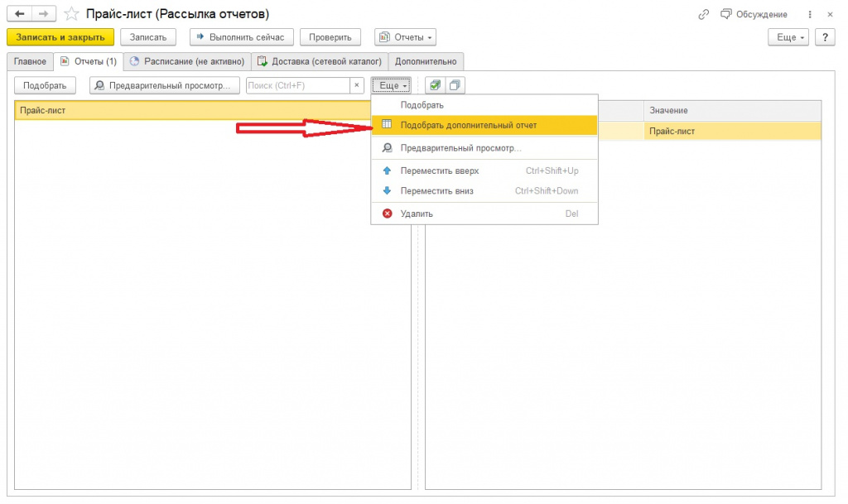The image size is (848, 504).
Task: Click the Значение column header
Action: click(x=732, y=110)
